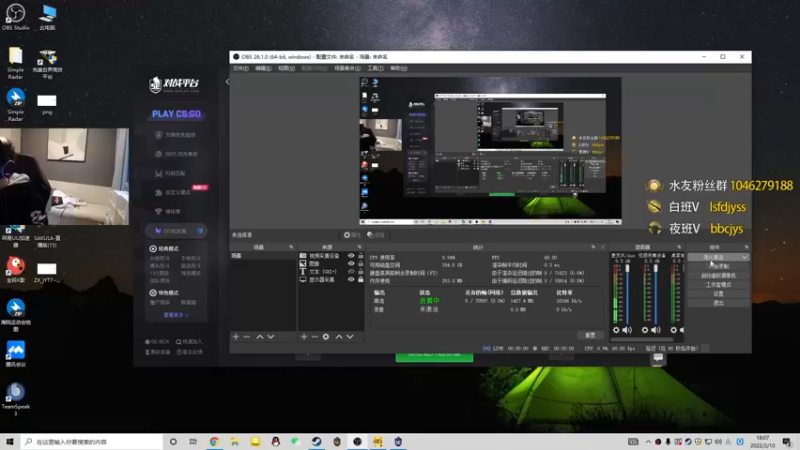Close the Stats dock with its X
Image resolution: width=800 pixels, height=450 pixels.
coord(603,247)
